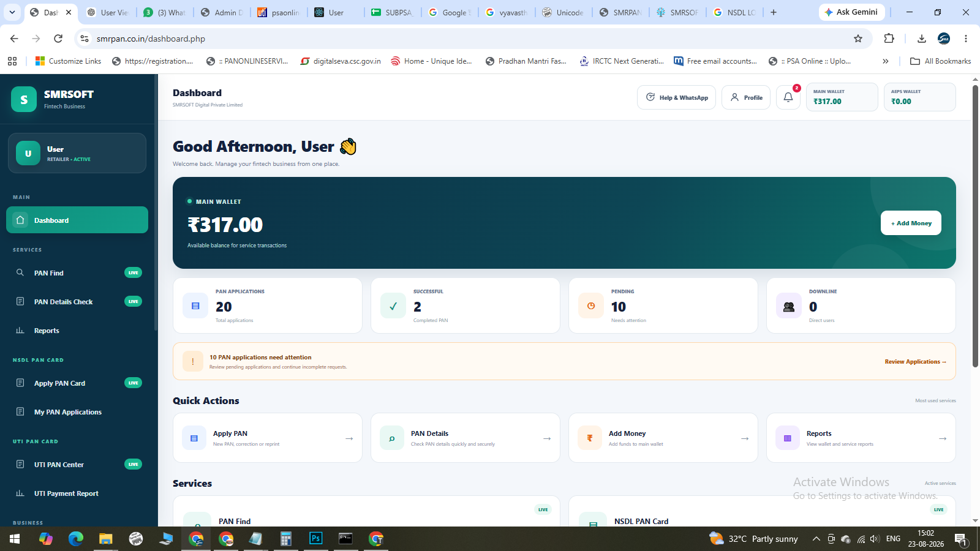The image size is (980, 551).
Task: Open Microsoft Edge from the taskbar
Action: click(x=76, y=539)
